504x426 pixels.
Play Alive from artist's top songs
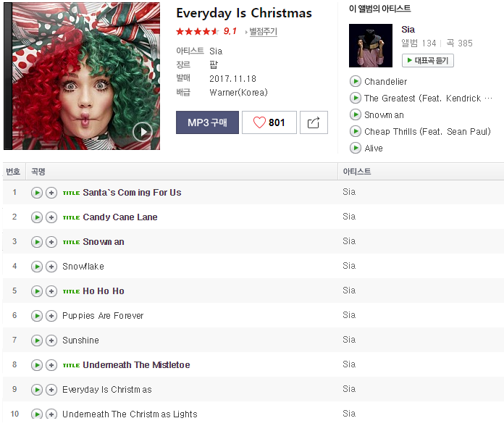pyautogui.click(x=355, y=148)
